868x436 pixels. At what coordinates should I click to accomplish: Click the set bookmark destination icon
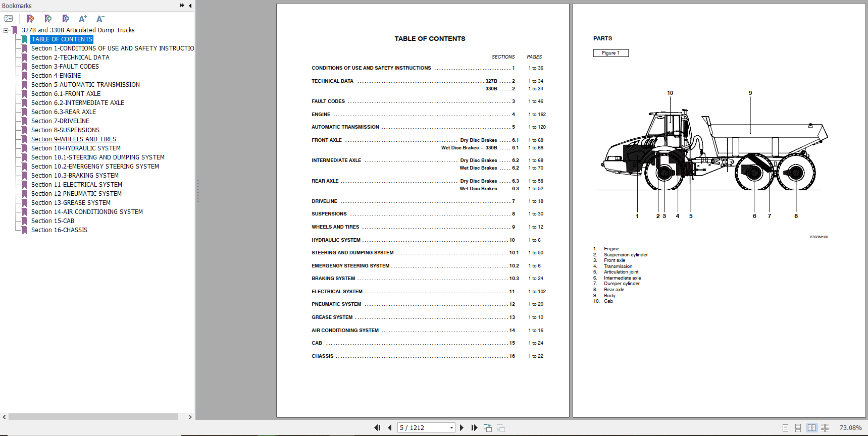click(66, 19)
